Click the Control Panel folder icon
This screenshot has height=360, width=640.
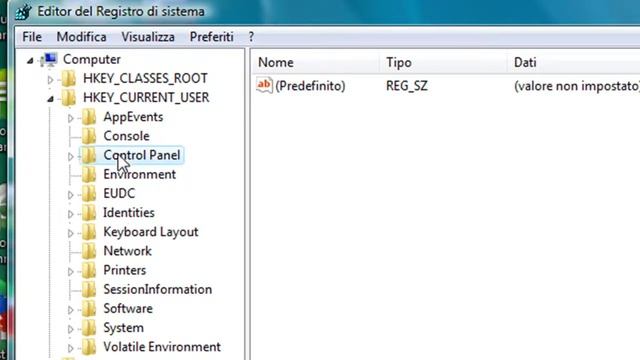point(89,155)
